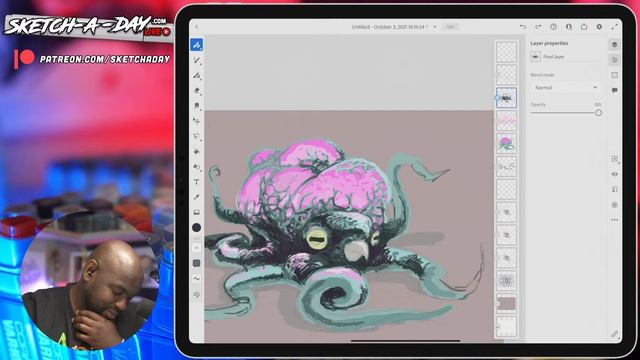Screen dimensions: 640x360
Task: Open app settings gear
Action: 599,27
